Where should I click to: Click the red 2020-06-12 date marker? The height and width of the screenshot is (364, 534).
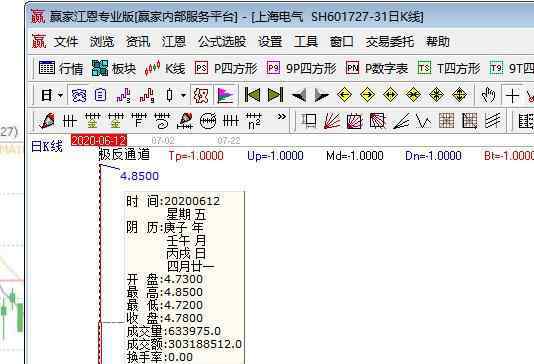[99, 140]
